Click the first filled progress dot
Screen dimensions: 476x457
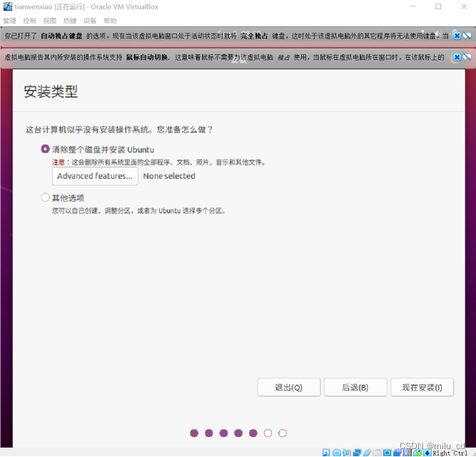tap(194, 433)
